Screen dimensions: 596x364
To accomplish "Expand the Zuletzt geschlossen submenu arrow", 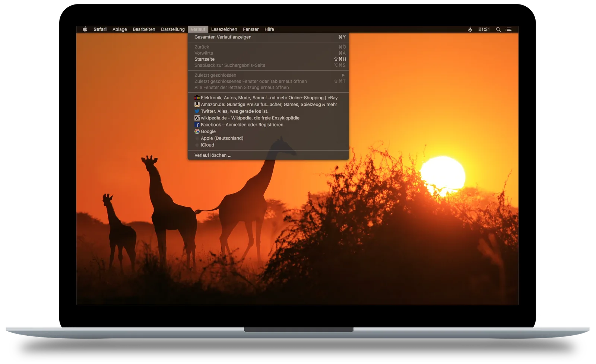I will pyautogui.click(x=343, y=75).
